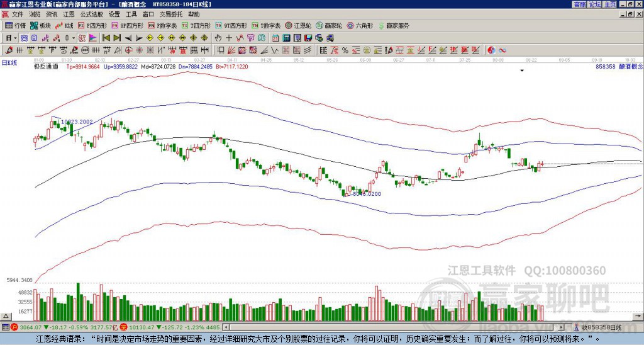Click the 行情 toolbar button
The height and width of the screenshot is (345, 644).
point(16,25)
